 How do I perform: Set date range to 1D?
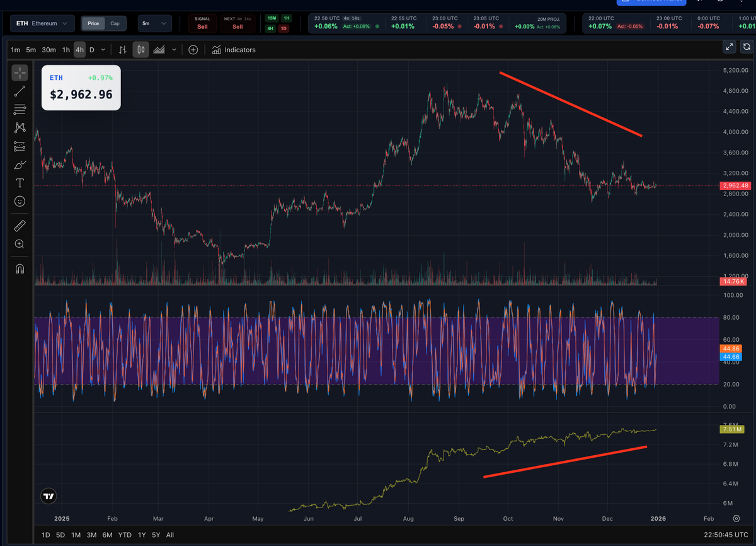pyautogui.click(x=45, y=535)
